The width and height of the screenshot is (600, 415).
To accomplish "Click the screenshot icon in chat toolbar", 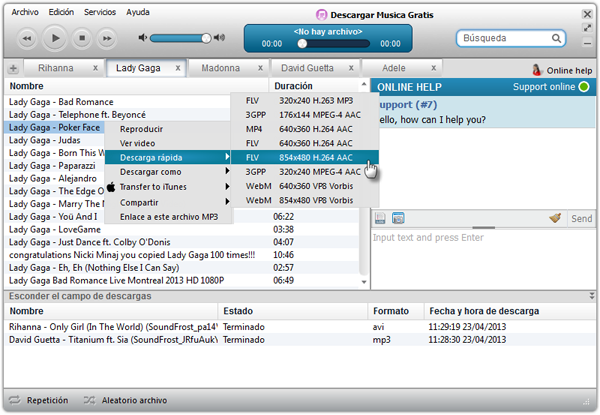I will [398, 218].
